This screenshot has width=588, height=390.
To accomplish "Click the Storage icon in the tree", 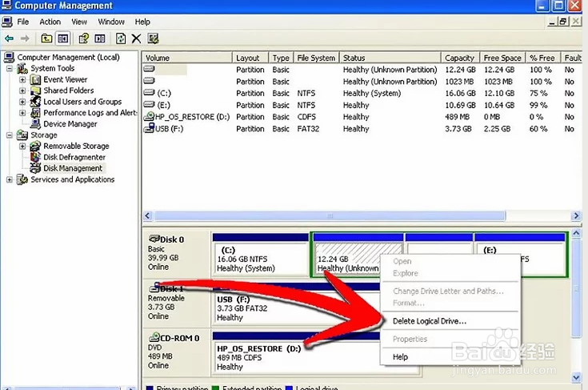I will (22, 135).
